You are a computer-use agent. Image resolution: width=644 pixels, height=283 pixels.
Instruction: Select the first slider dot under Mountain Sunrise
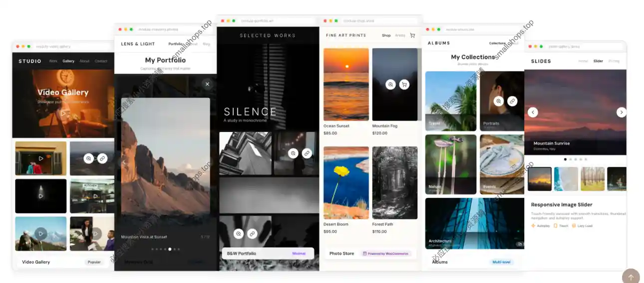click(565, 159)
